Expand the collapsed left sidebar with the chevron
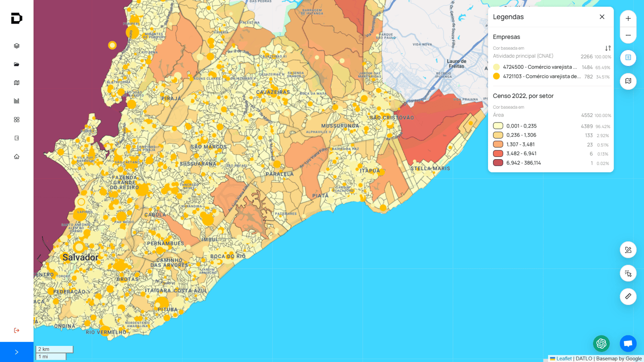Viewport: 644px width, 362px height. coord(17,351)
